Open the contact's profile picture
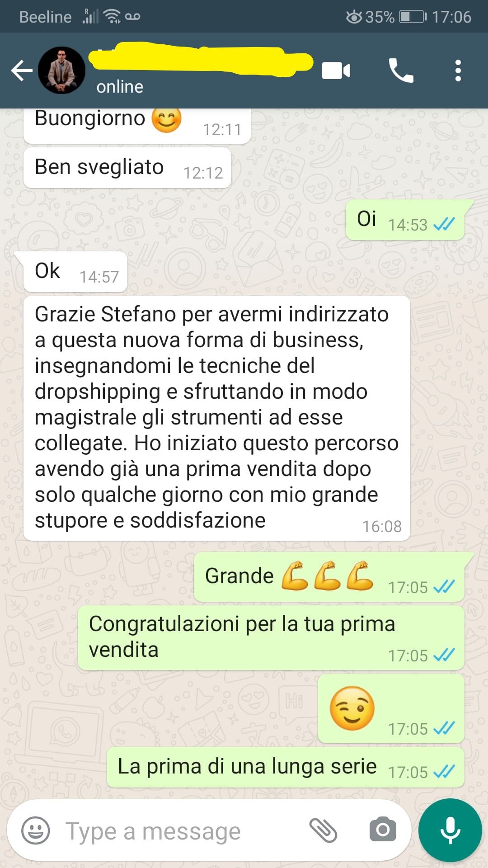The image size is (488, 868). pyautogui.click(x=61, y=70)
